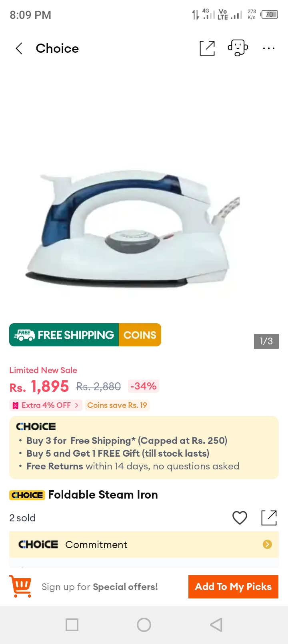Screen dimensions: 288x644
Task: Share product via icon beside heart
Action: pos(269,518)
